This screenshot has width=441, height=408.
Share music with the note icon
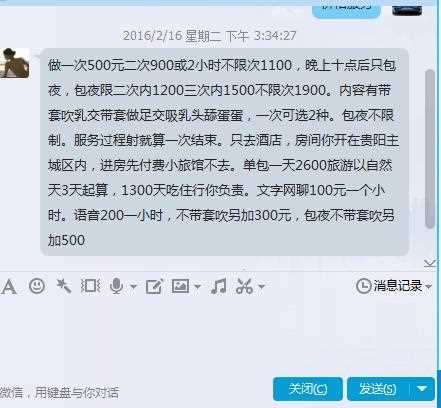tap(219, 286)
